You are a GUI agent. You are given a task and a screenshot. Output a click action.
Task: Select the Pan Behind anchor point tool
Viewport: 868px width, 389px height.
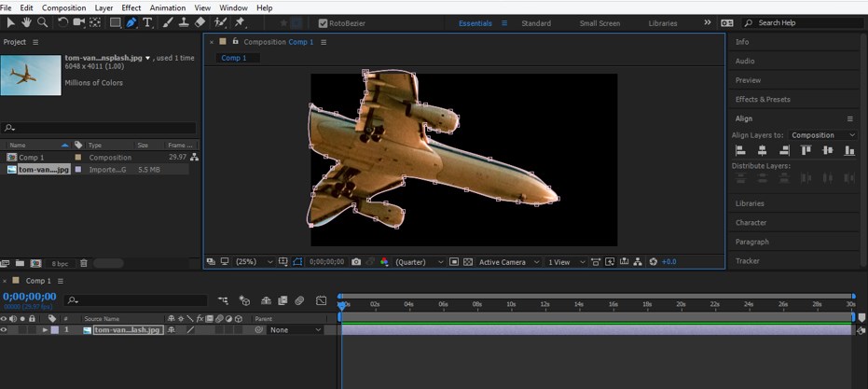pos(95,22)
